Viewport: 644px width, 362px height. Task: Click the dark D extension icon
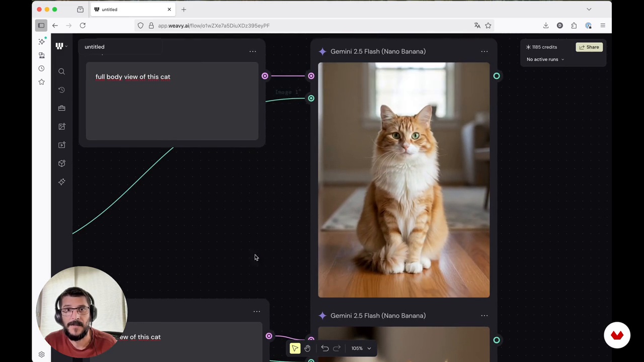pos(560,26)
